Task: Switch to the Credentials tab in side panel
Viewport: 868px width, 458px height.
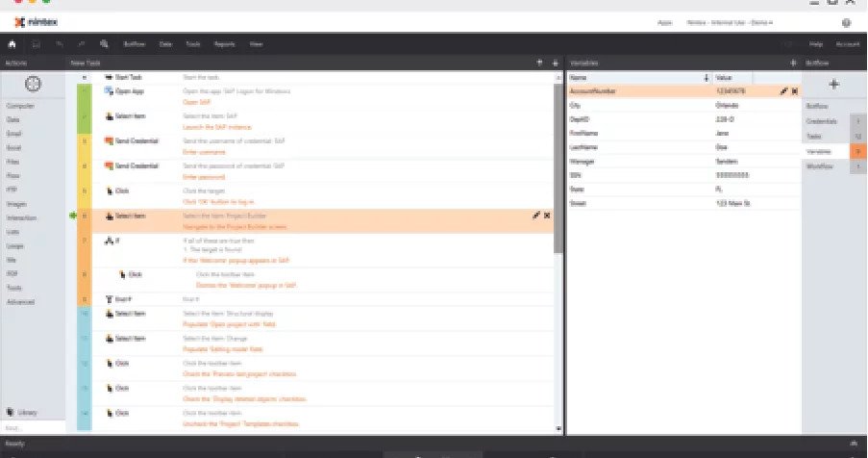Action: click(821, 121)
